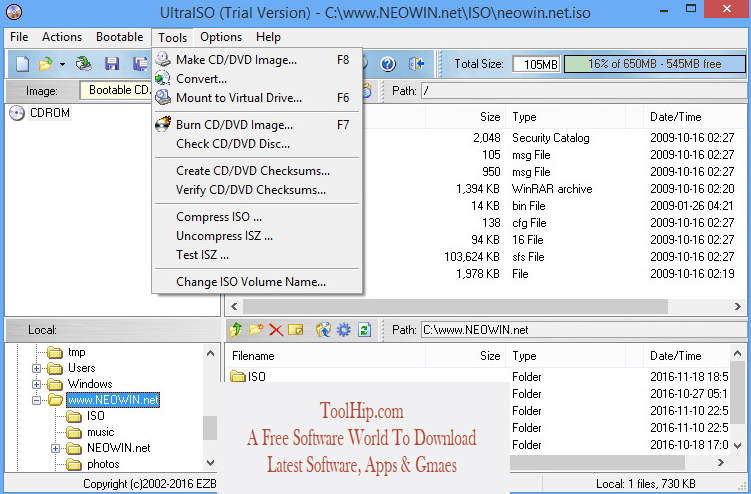Select Change ISO Volume Name... entry
The height and width of the screenshot is (494, 751).
[x=257, y=282]
